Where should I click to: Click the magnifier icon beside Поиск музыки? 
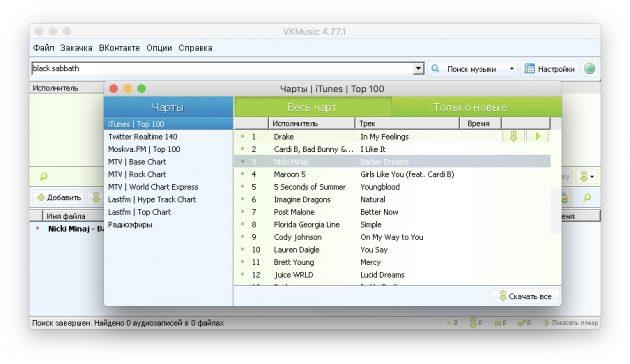coord(435,69)
